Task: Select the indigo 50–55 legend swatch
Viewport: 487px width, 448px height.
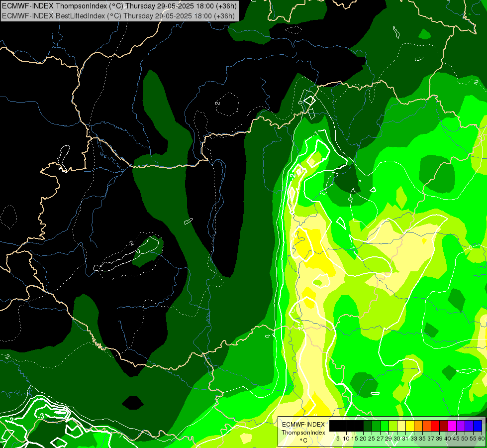Action: [x=469, y=426]
